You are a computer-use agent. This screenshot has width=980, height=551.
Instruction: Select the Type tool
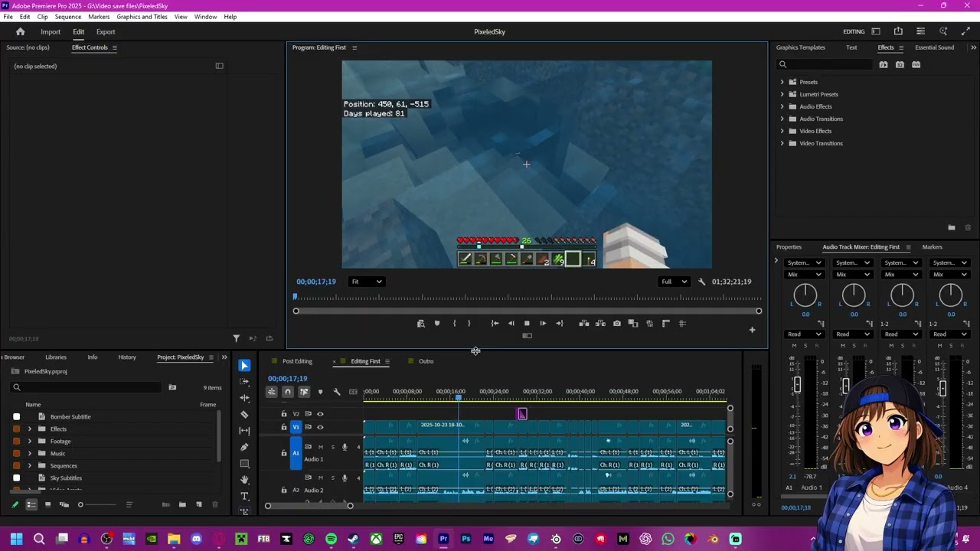pyautogui.click(x=244, y=496)
